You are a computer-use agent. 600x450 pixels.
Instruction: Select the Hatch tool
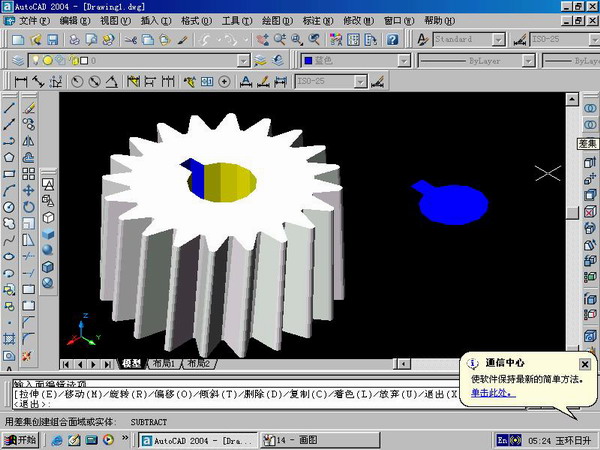(x=9, y=339)
